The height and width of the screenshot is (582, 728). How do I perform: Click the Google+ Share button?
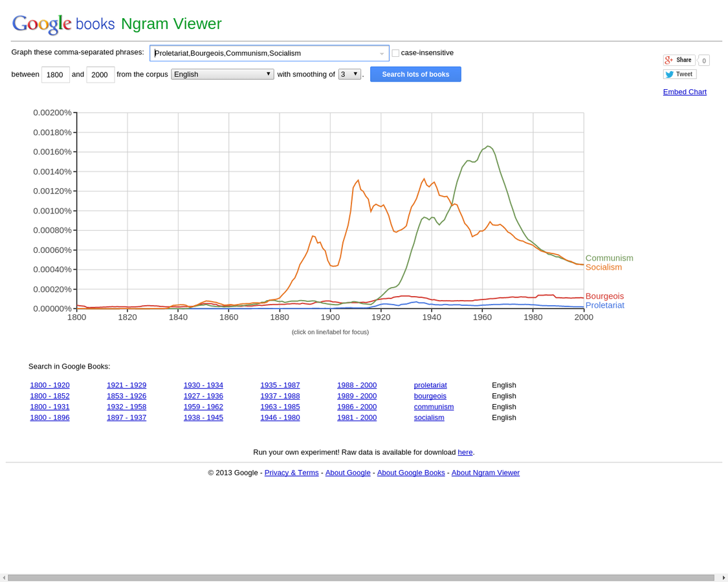[x=679, y=60]
